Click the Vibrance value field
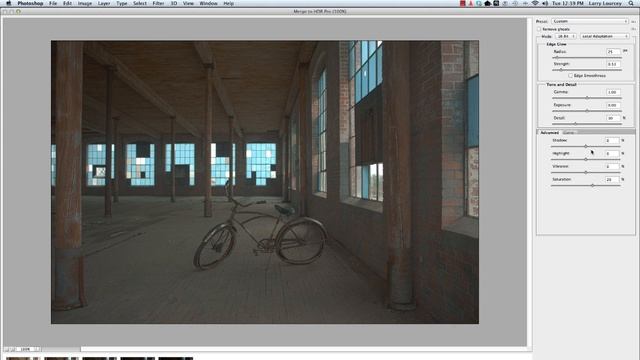640x360 pixels. [612, 167]
